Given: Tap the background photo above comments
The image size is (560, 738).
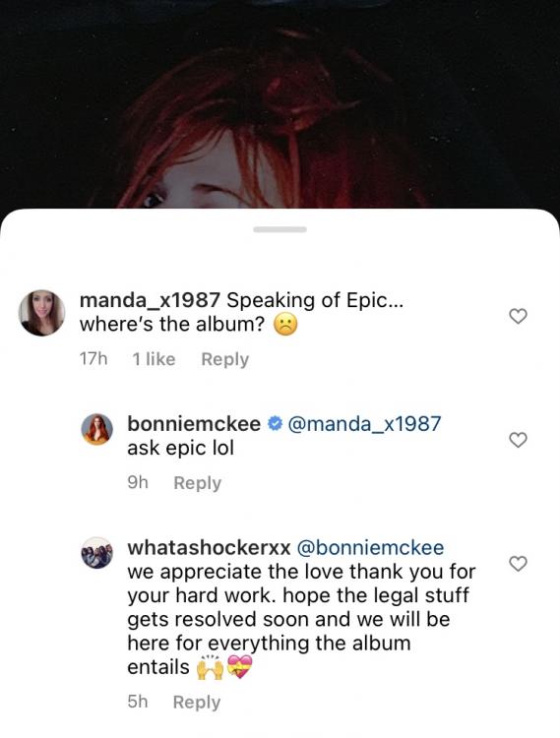Looking at the screenshot, I should 280,103.
